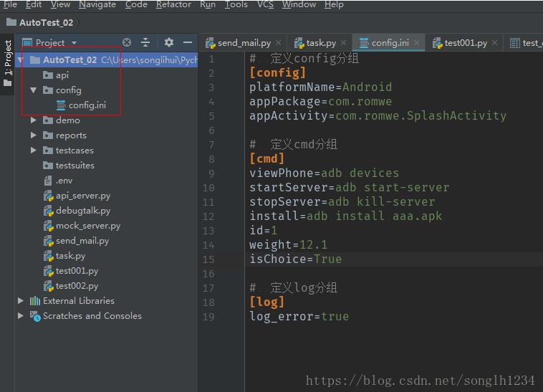Screen dimensions: 543x392
Task: Collapse the config folder
Action: 34,90
